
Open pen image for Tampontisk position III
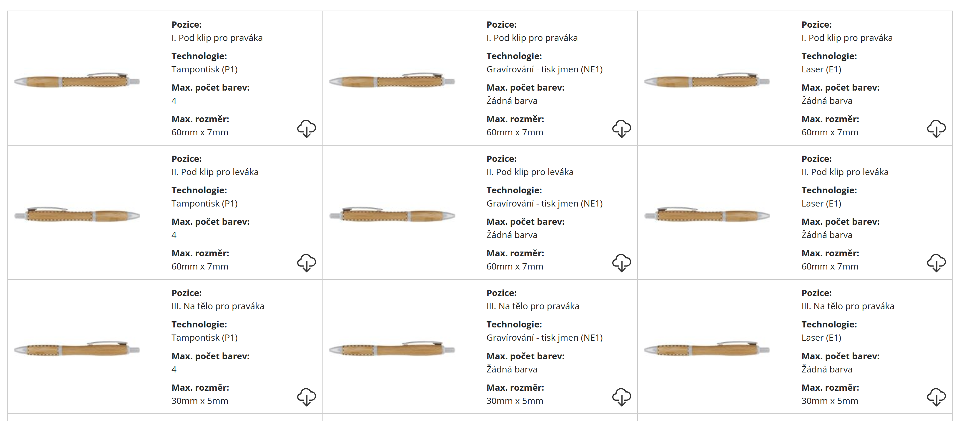pyautogui.click(x=77, y=349)
